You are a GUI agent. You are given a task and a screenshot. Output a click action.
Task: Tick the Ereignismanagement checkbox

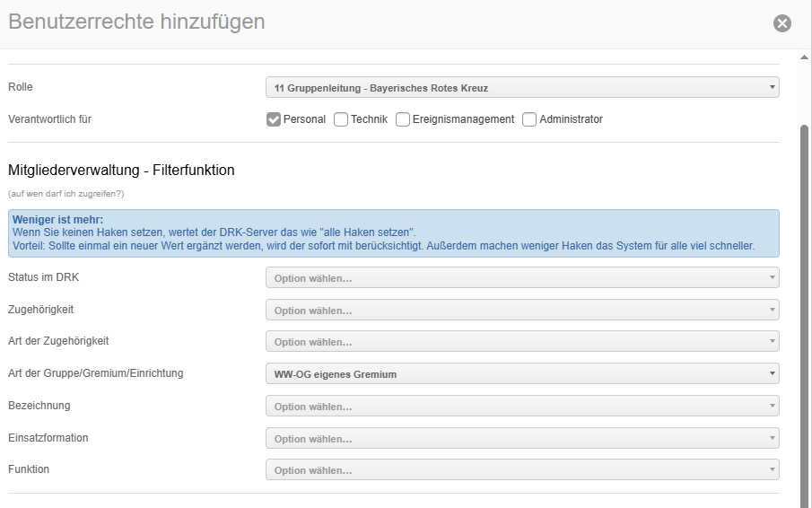point(403,119)
